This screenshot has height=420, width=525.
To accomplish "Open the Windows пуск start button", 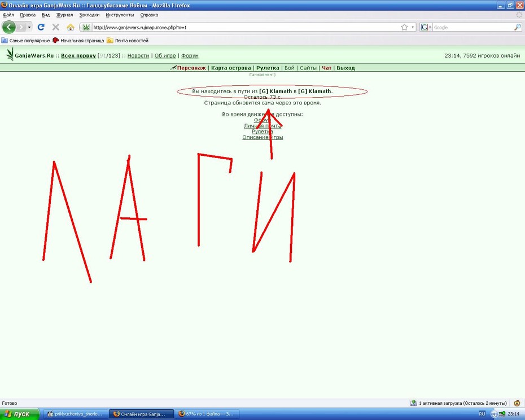I will tap(19, 414).
